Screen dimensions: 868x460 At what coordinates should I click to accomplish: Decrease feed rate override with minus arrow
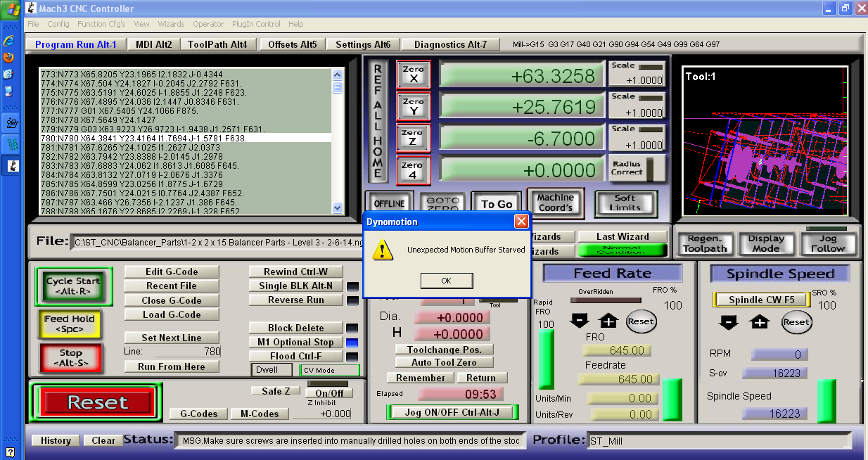(x=579, y=321)
